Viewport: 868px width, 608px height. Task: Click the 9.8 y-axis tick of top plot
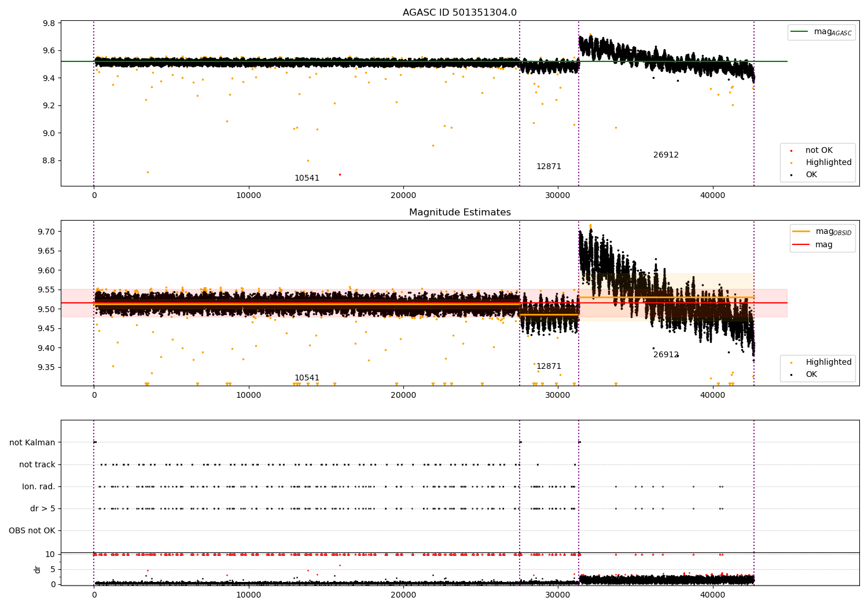pyautogui.click(x=49, y=24)
